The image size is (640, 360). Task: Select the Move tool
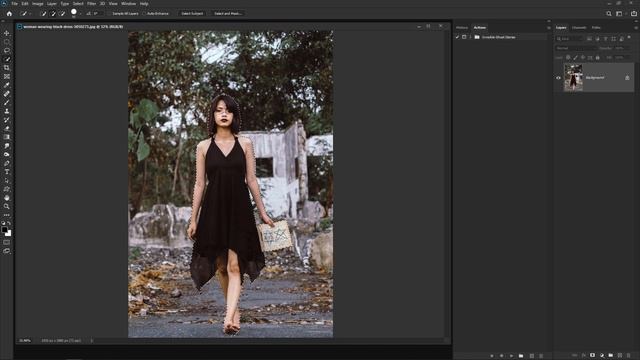tap(7, 33)
